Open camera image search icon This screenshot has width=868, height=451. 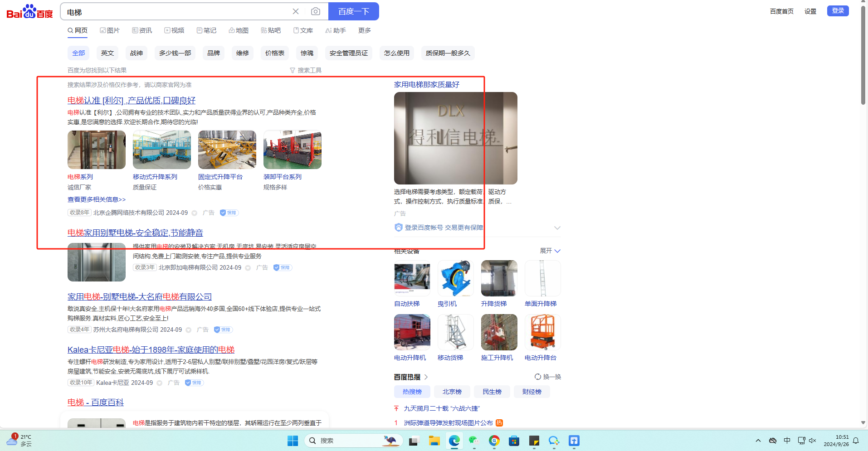click(316, 11)
